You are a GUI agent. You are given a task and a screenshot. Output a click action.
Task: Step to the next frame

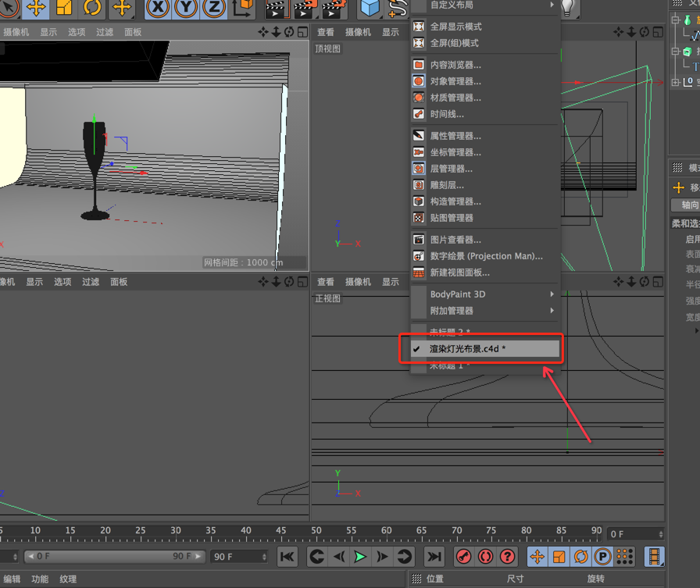(x=382, y=557)
